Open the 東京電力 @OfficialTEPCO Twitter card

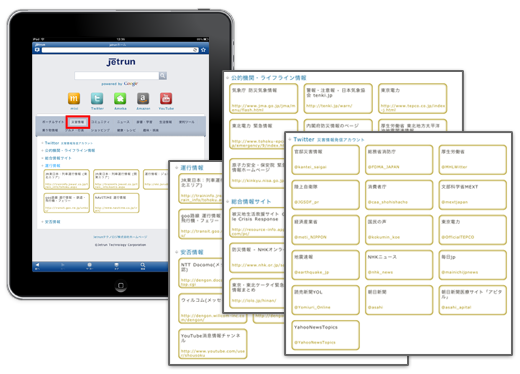click(472, 230)
